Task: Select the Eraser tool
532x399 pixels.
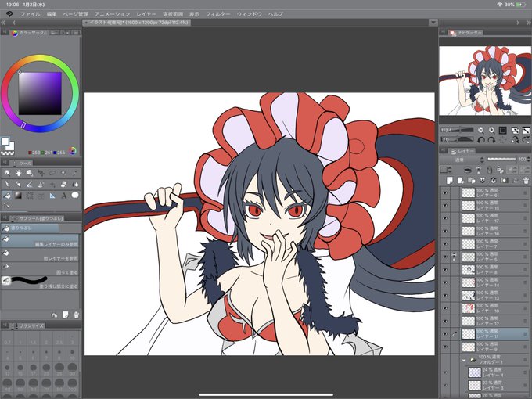Action: pyautogui.click(x=63, y=184)
